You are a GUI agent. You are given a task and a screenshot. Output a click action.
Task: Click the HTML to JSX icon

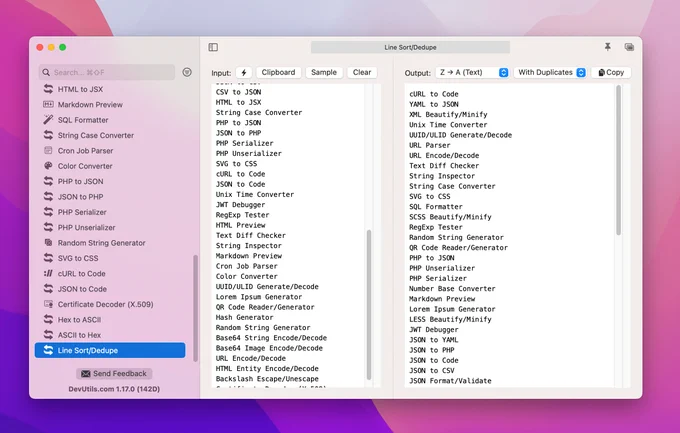pyautogui.click(x=48, y=89)
